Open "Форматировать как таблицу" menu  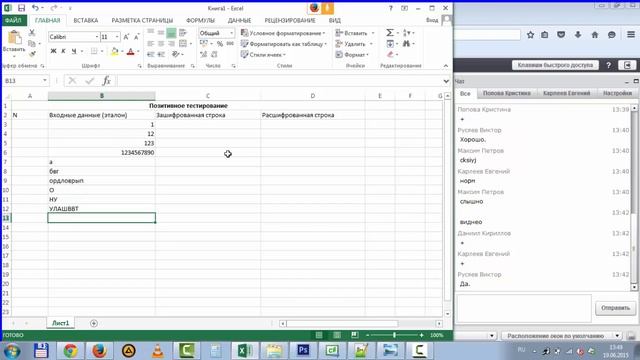pos(284,44)
